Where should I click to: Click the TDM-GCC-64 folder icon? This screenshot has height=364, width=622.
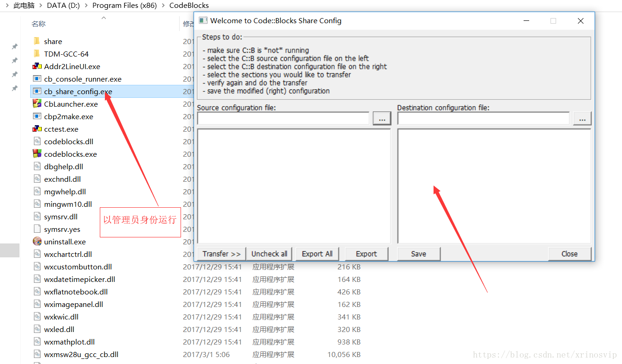[37, 54]
